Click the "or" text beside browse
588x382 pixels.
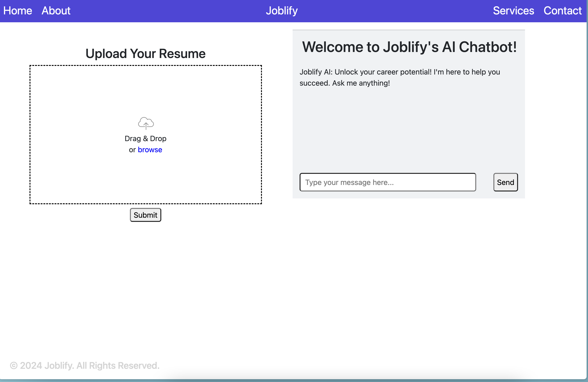132,150
